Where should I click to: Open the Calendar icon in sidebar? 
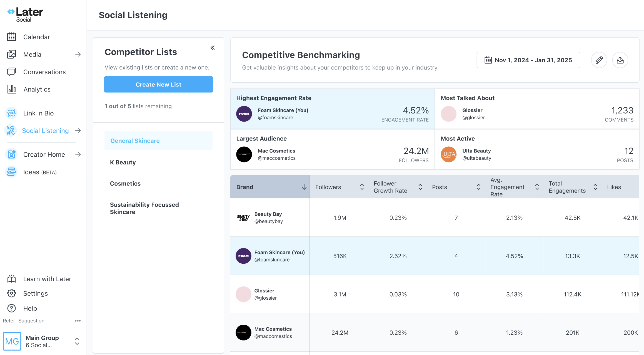11,37
